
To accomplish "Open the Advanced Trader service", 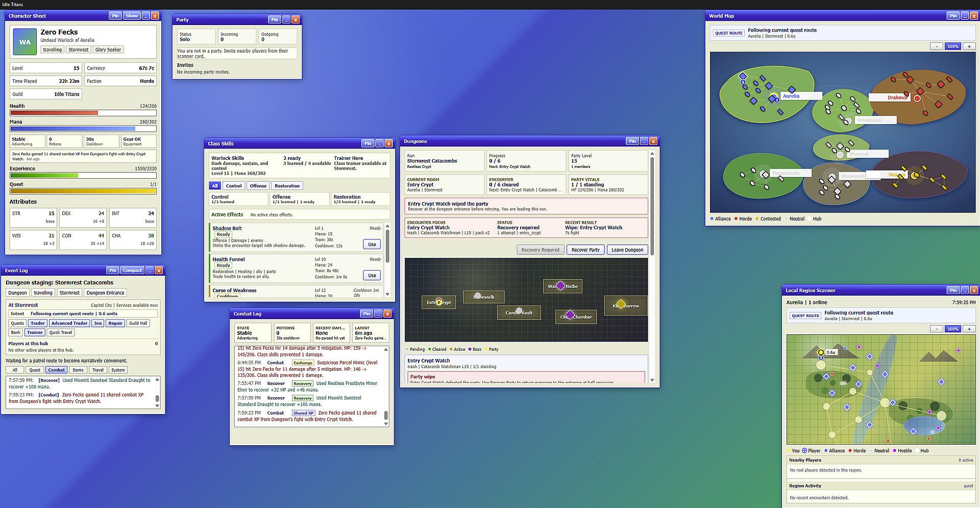I will pyautogui.click(x=69, y=323).
